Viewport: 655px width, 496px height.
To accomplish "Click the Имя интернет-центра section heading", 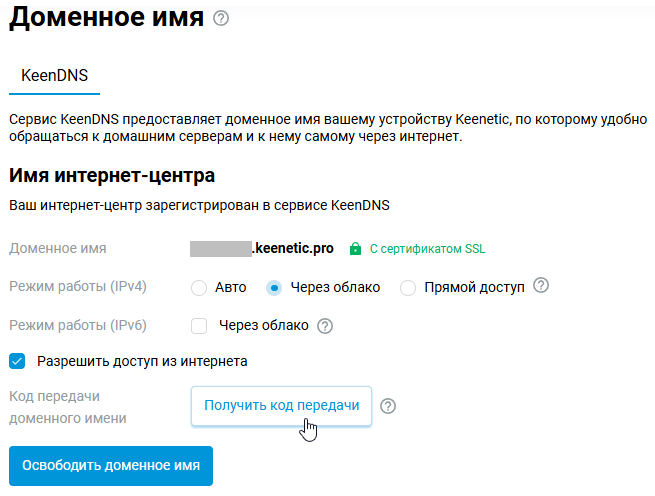I will click(x=111, y=176).
